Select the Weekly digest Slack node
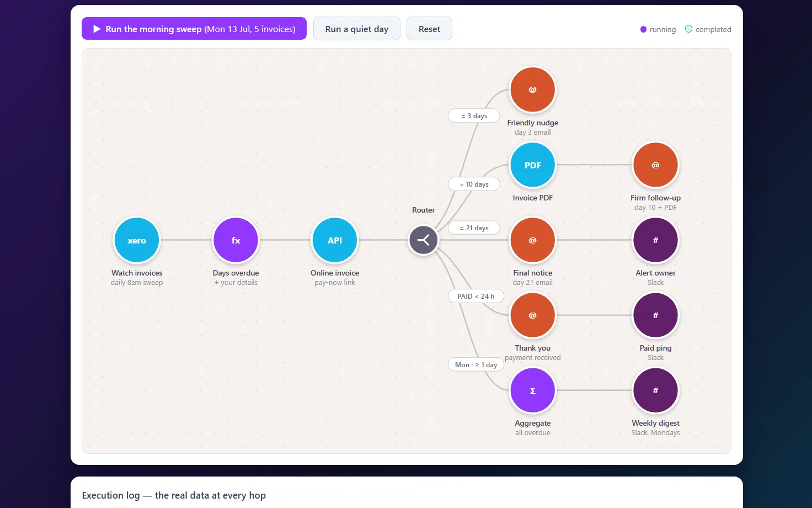 (x=656, y=390)
